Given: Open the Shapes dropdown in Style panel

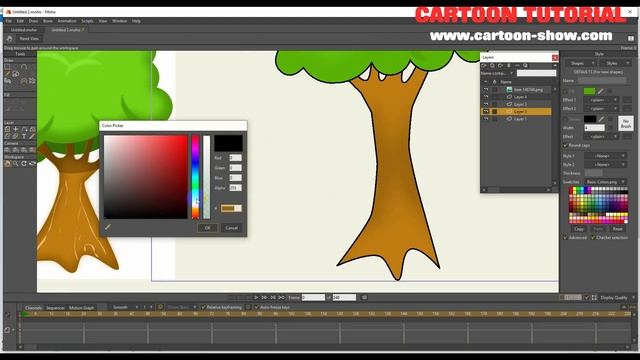Looking at the screenshot, I should click(580, 63).
